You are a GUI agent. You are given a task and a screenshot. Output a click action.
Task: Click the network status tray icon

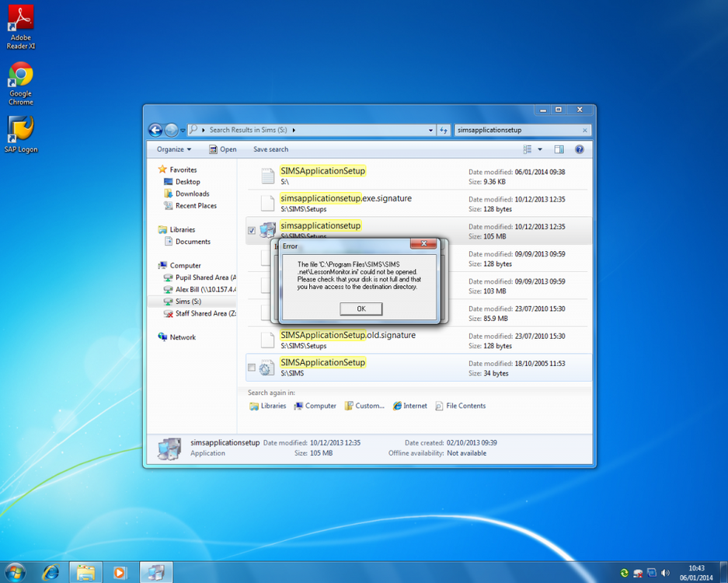(x=638, y=573)
